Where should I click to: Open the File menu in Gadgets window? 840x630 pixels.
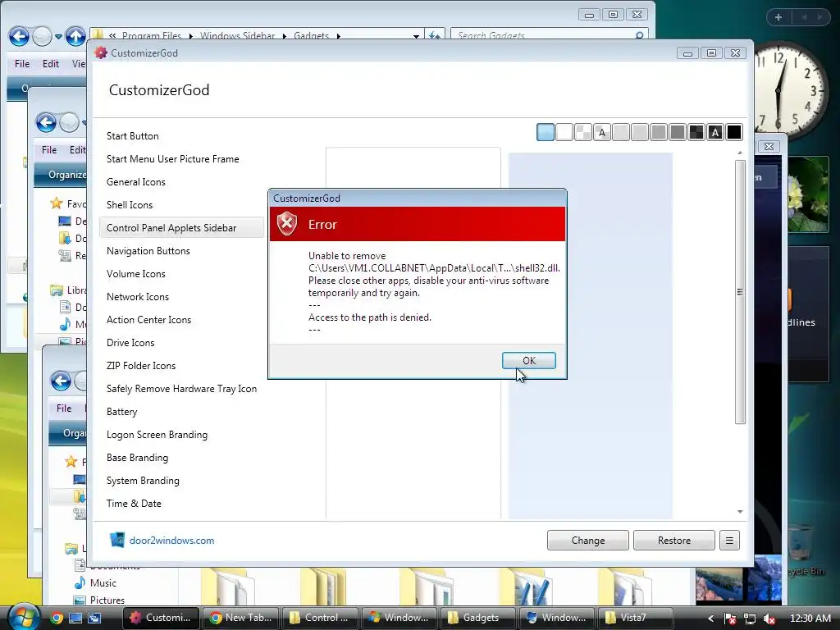(22, 64)
